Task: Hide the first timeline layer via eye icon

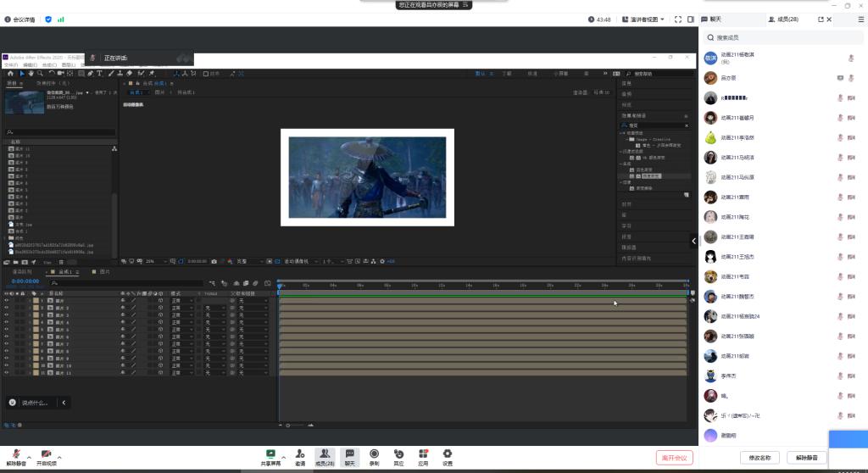Action: [x=7, y=301]
